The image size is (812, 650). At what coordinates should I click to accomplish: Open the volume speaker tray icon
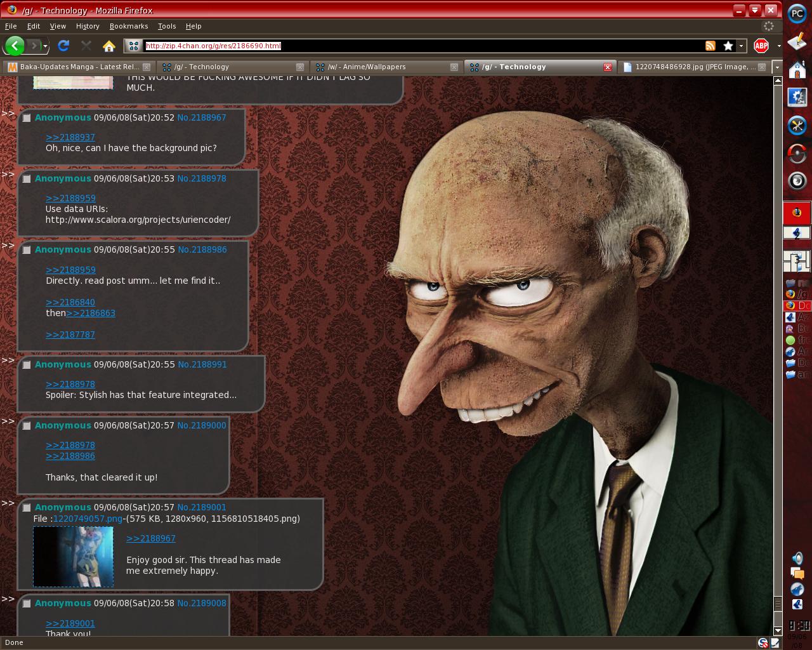click(797, 559)
